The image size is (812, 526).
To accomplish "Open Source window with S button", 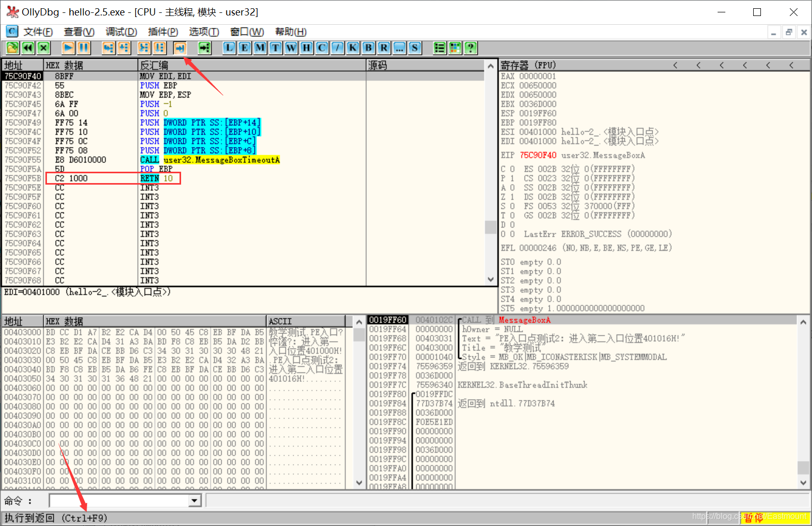I will pos(415,48).
